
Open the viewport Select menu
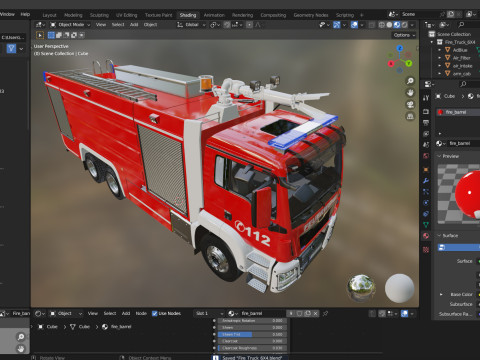coord(118,25)
